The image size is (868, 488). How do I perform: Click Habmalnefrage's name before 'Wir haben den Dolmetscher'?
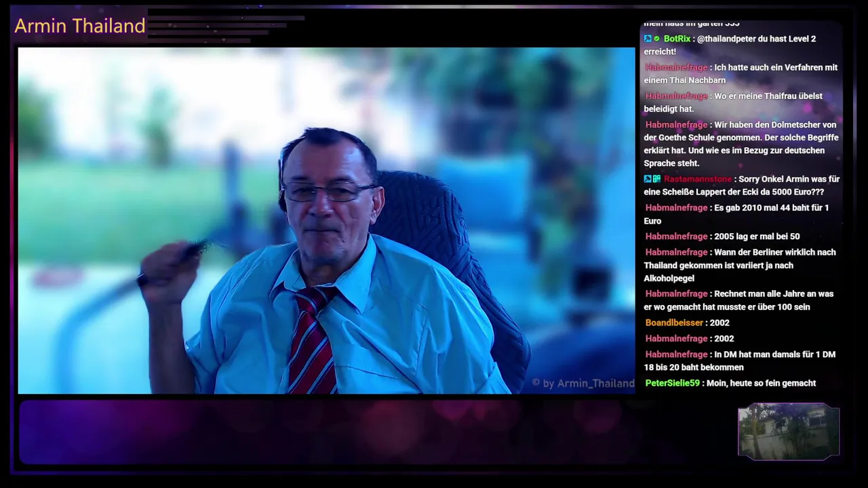tap(676, 125)
